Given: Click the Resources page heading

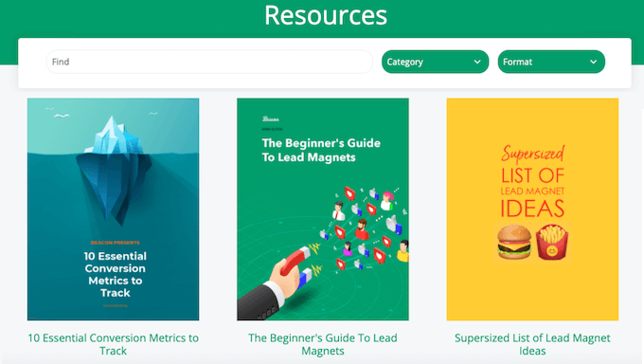Looking at the screenshot, I should [x=326, y=15].
